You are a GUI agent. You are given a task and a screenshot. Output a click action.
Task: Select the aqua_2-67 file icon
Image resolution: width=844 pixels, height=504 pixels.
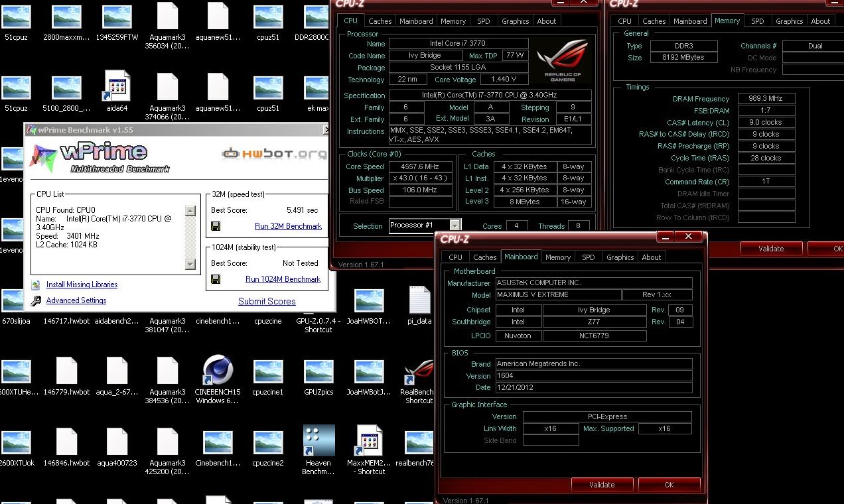pyautogui.click(x=117, y=371)
